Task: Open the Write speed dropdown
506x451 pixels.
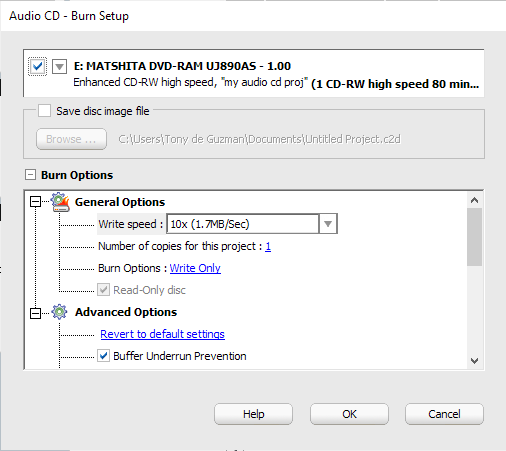Action: click(x=328, y=224)
